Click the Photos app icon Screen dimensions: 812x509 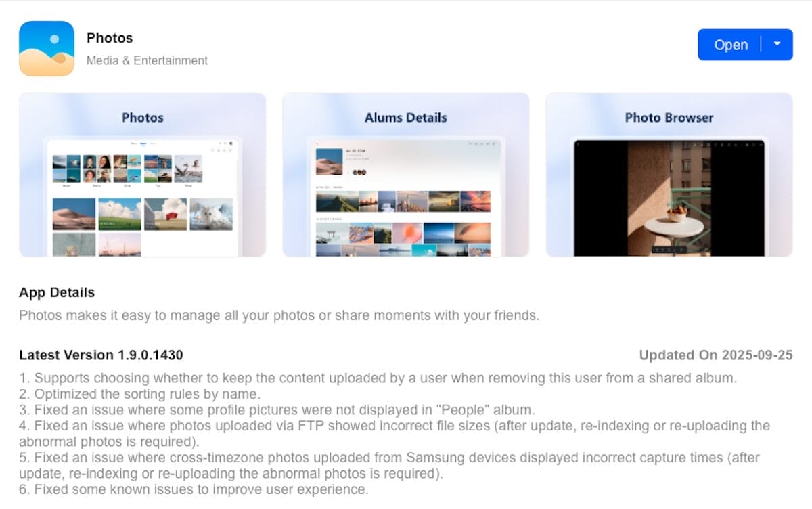(x=47, y=49)
